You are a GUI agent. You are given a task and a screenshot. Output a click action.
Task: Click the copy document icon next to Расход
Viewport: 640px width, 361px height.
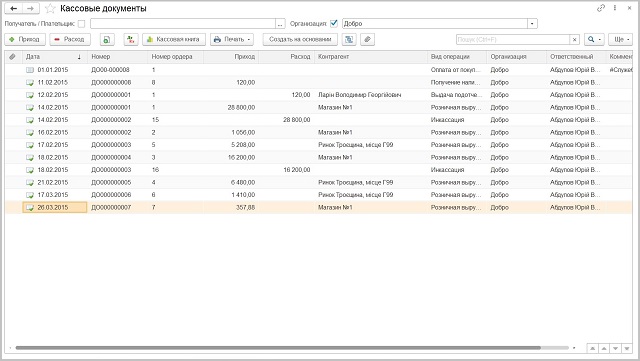point(107,39)
